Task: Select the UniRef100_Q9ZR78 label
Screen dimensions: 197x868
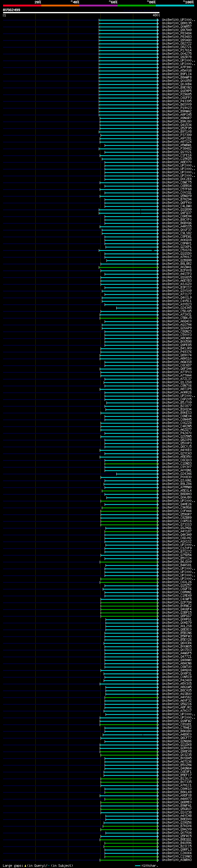Action: tap(177, 57)
